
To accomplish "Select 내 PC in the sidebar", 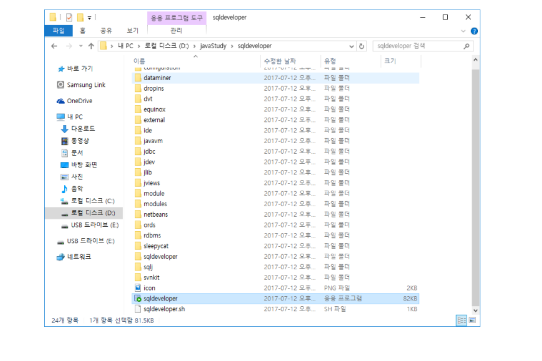I will coord(70,117).
